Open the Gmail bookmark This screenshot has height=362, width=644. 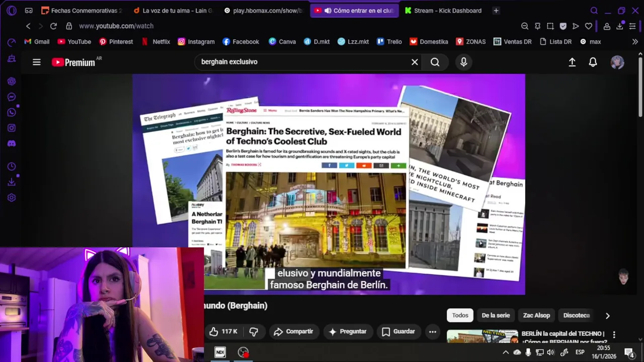(x=37, y=42)
